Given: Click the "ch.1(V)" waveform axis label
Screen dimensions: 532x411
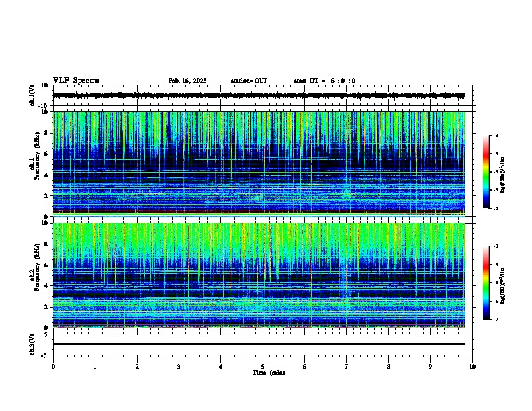Looking at the screenshot, I should coord(32,95).
